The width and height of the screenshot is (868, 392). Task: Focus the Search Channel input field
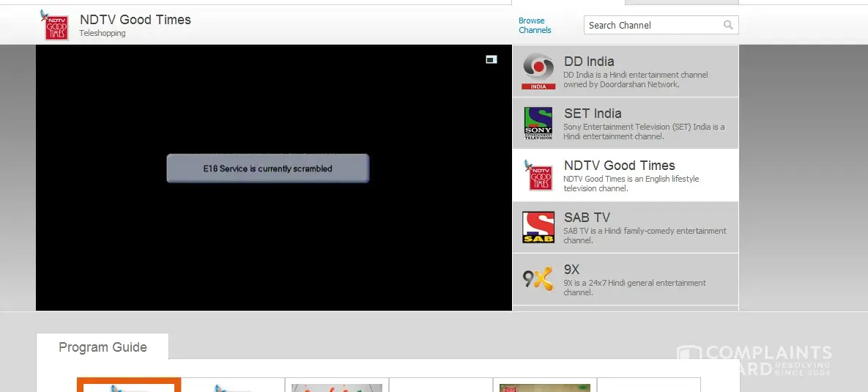[x=652, y=25]
